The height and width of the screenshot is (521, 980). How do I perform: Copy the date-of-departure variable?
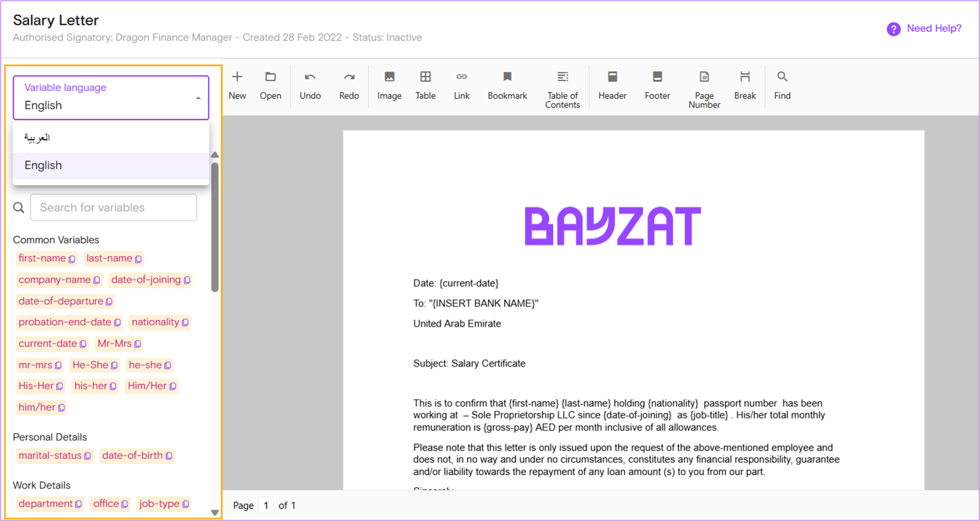click(109, 301)
